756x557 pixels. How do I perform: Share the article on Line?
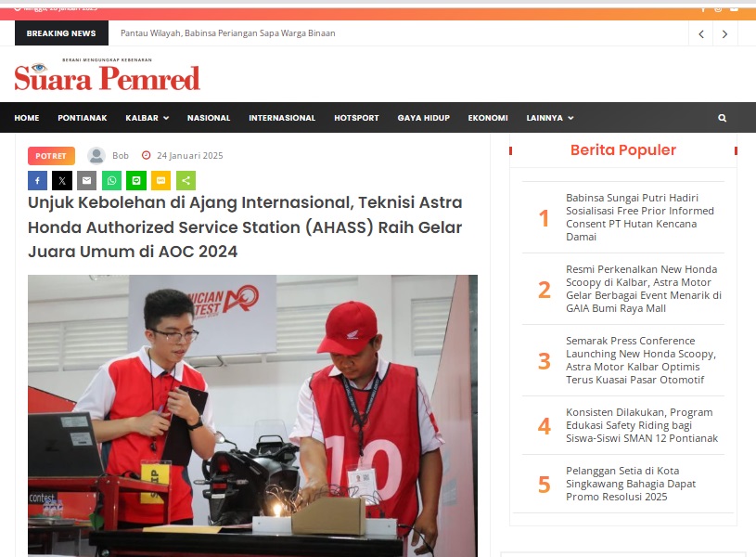coord(136,181)
